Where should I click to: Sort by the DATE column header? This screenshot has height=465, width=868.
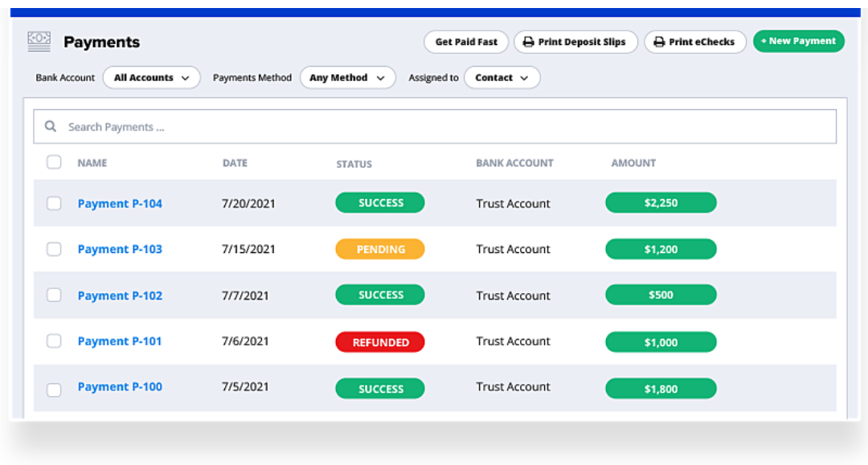click(235, 163)
